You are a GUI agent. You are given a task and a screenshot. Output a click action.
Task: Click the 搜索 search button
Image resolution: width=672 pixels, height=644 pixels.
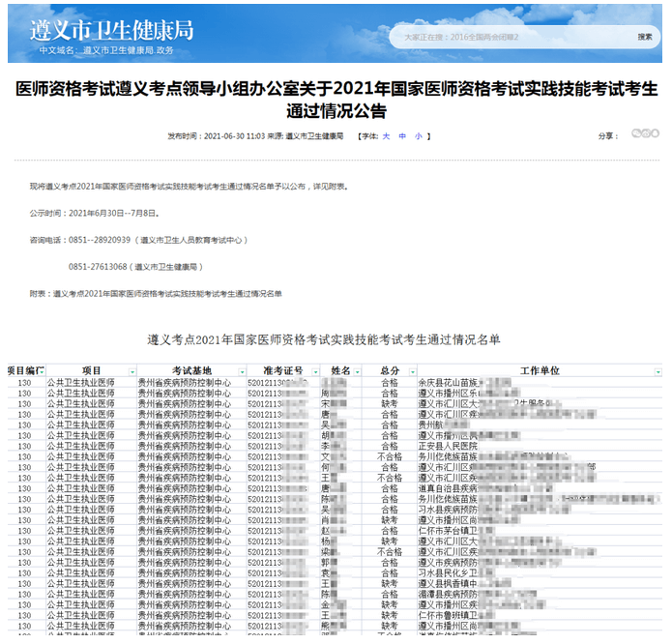644,37
